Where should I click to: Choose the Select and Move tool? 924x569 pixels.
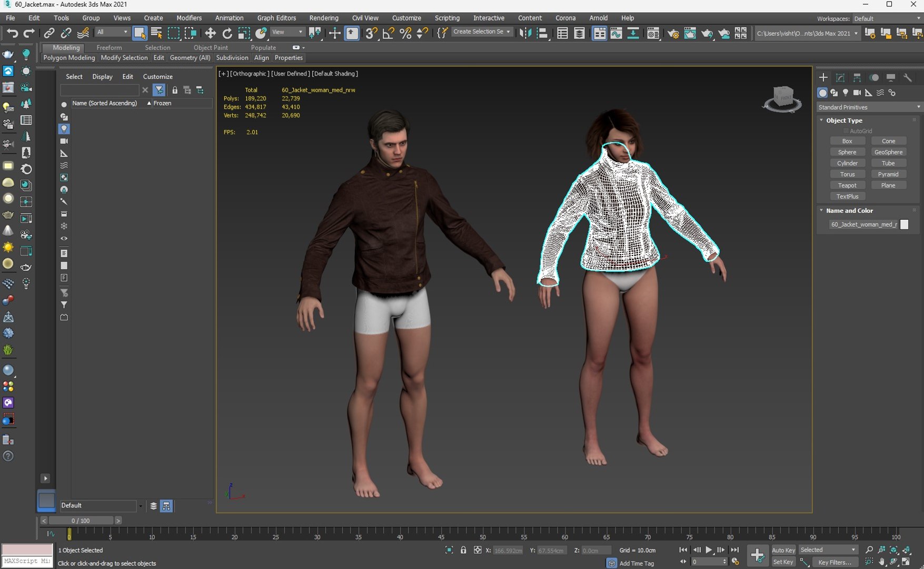[210, 33]
